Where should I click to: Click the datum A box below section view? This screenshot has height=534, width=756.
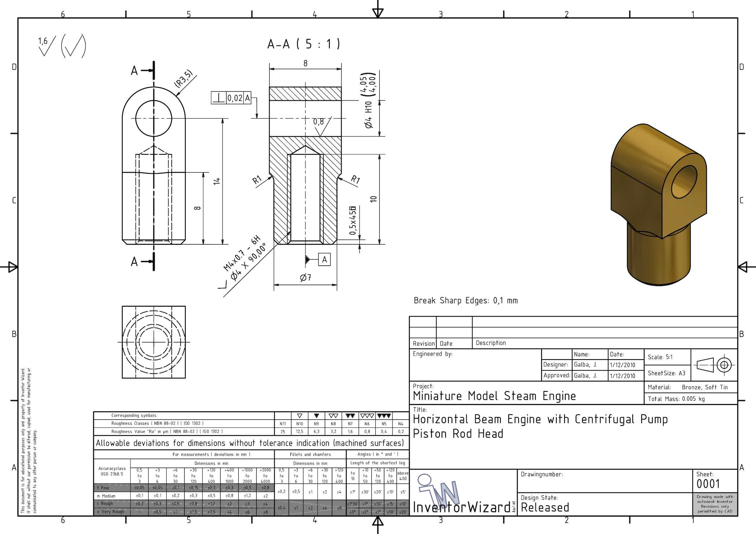coord(324,260)
